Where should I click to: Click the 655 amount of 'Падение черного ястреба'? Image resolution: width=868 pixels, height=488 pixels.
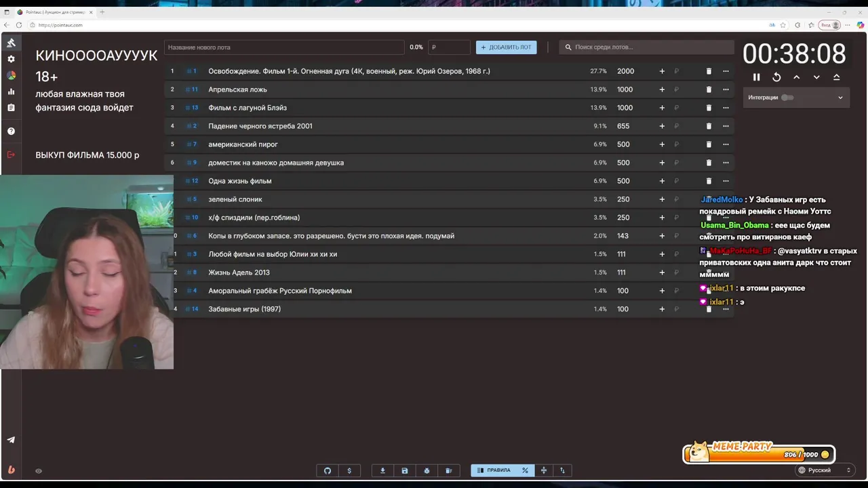tap(623, 126)
